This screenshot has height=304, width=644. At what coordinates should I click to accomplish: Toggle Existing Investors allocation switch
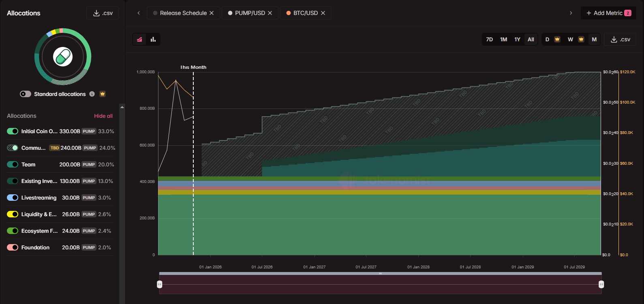click(13, 181)
